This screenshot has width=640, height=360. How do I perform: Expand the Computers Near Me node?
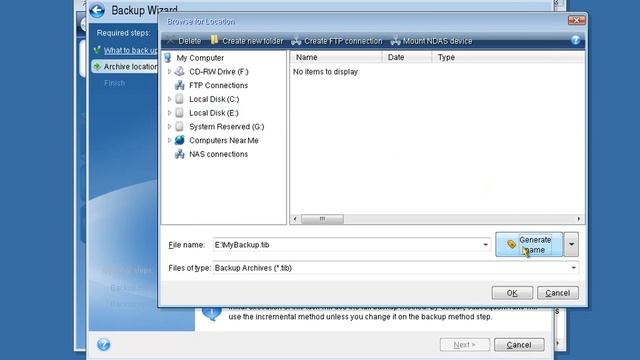pyautogui.click(x=169, y=140)
